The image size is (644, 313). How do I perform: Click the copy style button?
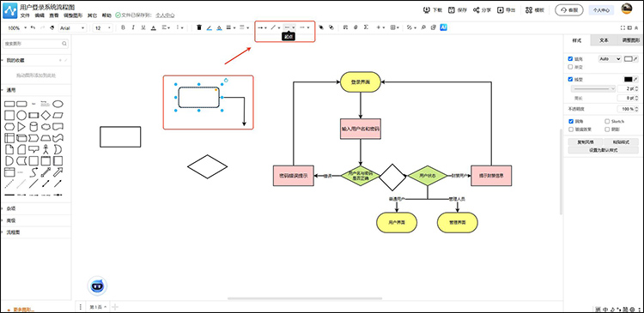pyautogui.click(x=585, y=142)
